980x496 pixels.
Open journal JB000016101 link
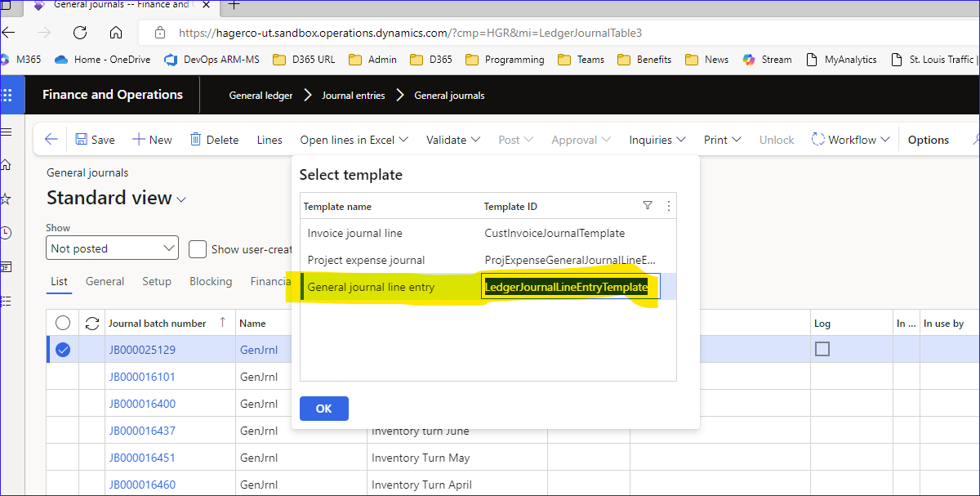(x=142, y=377)
